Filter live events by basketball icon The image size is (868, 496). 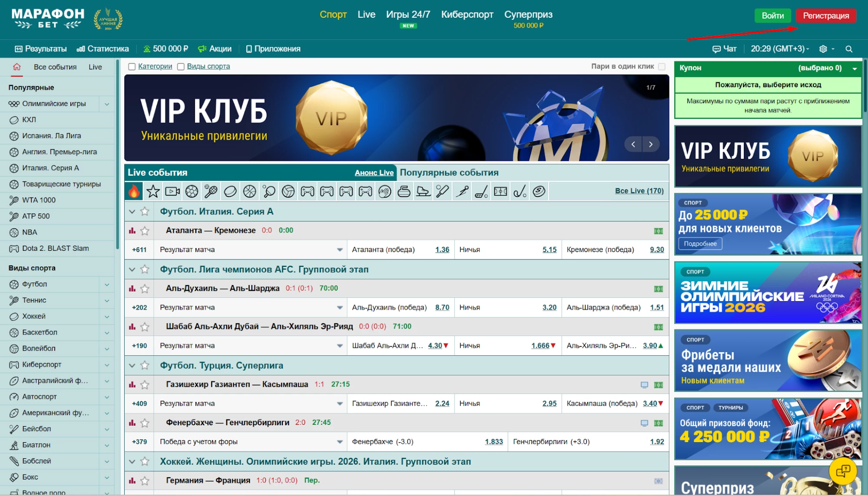tap(250, 191)
